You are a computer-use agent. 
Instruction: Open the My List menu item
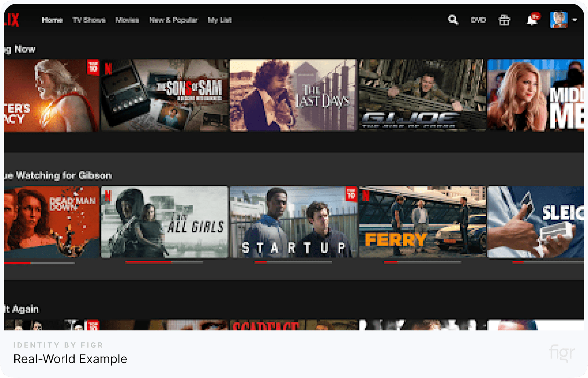coord(219,20)
